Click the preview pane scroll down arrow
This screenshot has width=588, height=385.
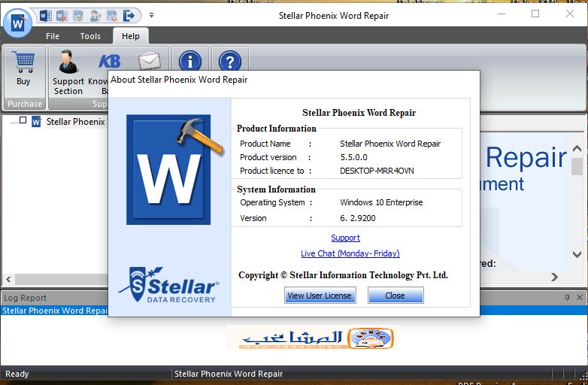point(577,254)
